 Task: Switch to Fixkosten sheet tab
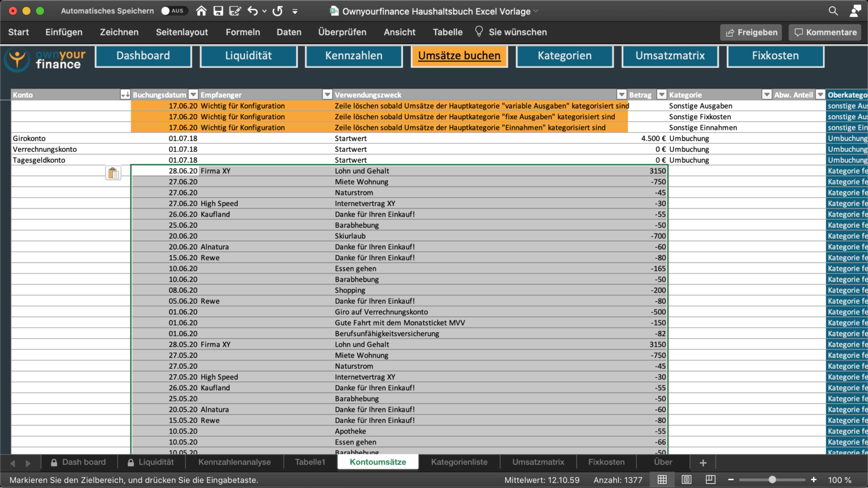point(606,462)
